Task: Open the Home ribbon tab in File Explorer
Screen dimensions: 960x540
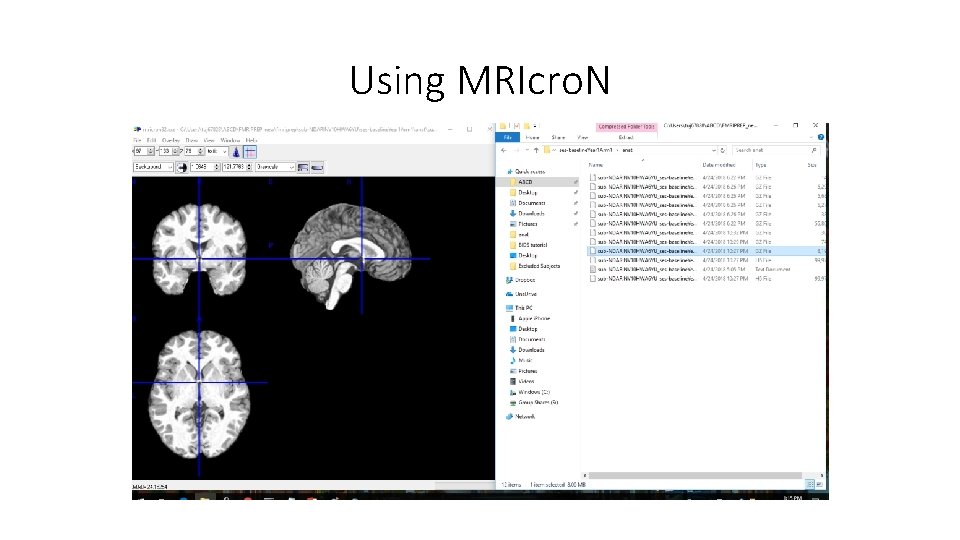Action: coord(533,138)
